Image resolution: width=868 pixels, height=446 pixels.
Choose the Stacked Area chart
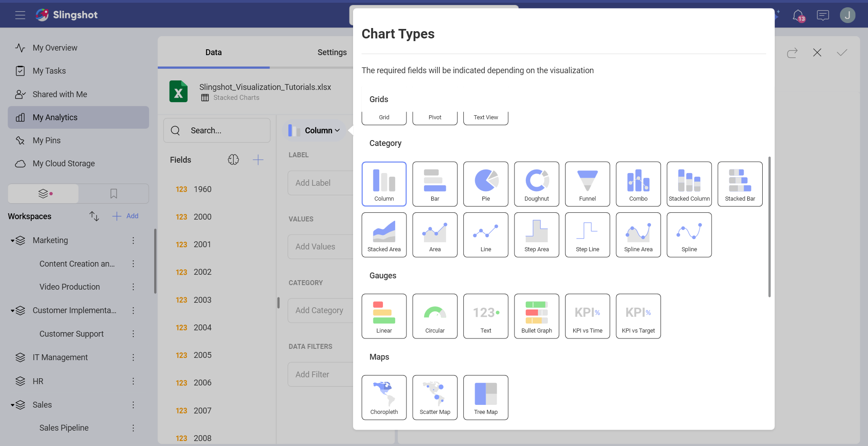[x=384, y=235]
